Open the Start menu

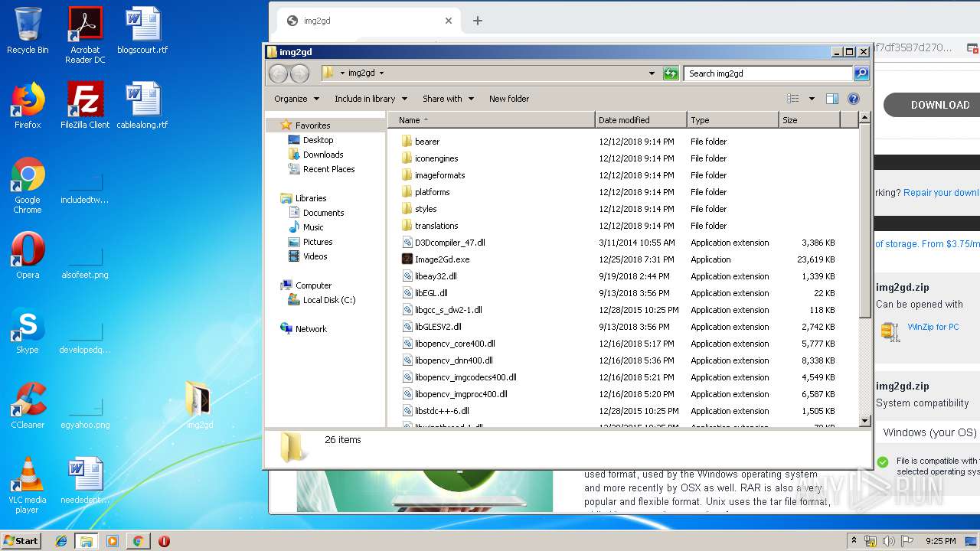21,540
